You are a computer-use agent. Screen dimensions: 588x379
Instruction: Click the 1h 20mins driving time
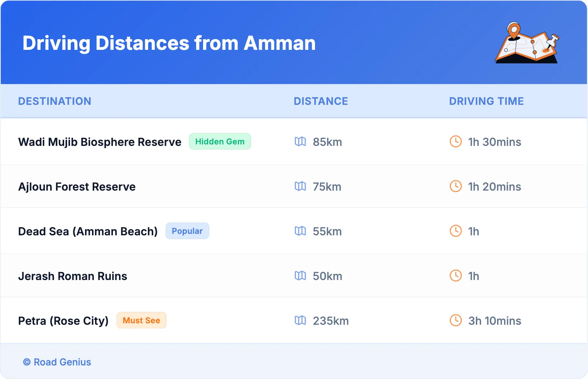(x=495, y=187)
